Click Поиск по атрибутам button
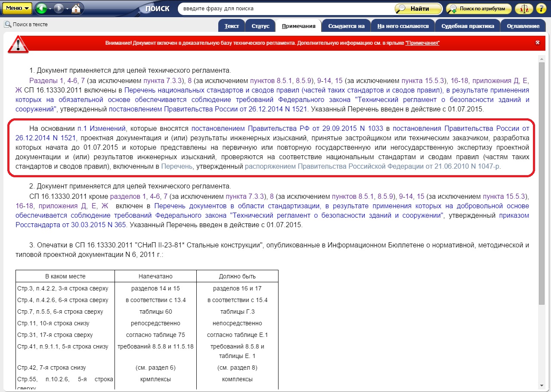 pyautogui.click(x=479, y=9)
